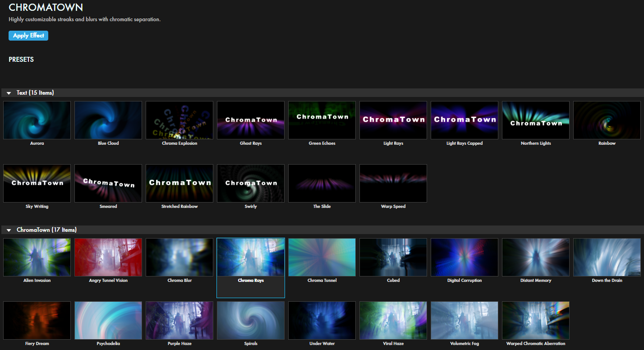Select the Warp Speed preset
This screenshot has height=350, width=644.
coord(393,183)
